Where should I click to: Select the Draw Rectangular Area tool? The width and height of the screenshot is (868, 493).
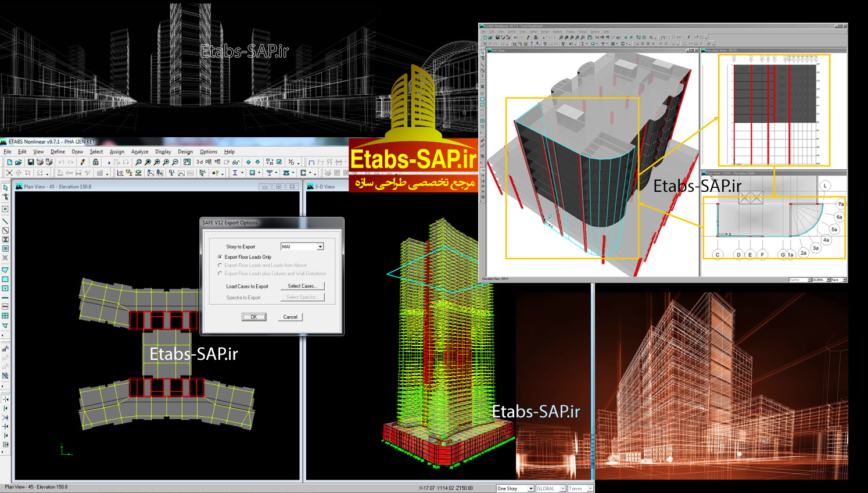[5, 278]
